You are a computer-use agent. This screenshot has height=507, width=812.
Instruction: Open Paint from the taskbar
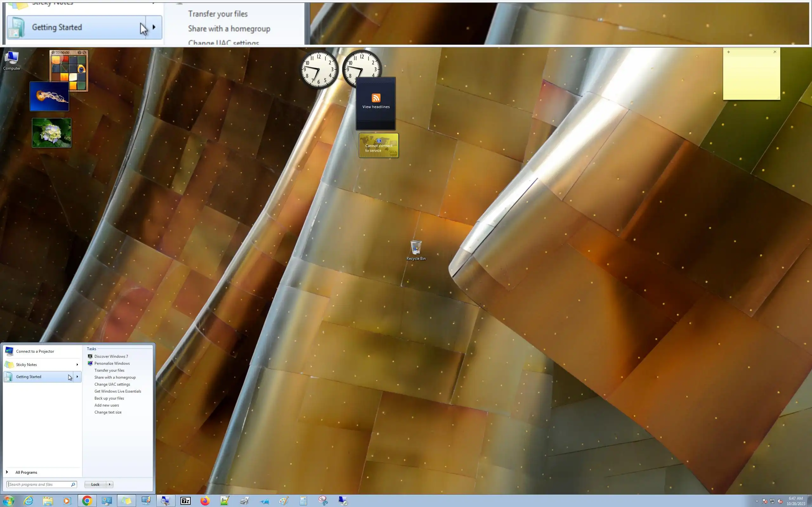pos(284,501)
